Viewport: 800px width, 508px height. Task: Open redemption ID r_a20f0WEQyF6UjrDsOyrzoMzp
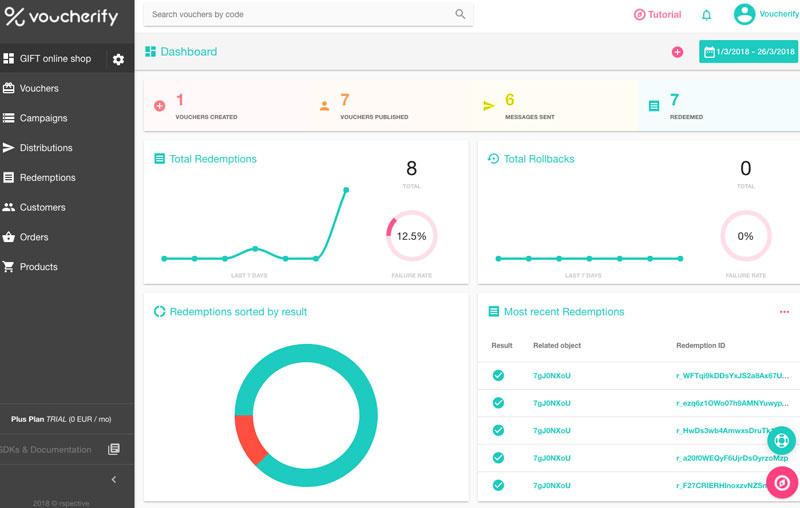732,458
